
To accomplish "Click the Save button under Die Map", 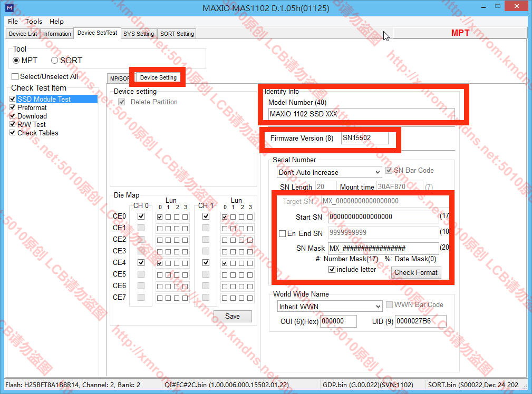I will tap(233, 316).
